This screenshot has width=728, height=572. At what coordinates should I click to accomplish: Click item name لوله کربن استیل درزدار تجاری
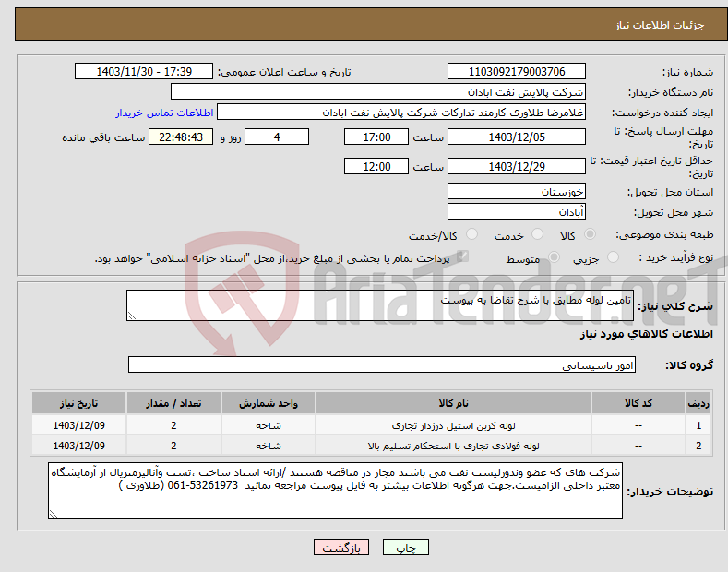pos(453,425)
